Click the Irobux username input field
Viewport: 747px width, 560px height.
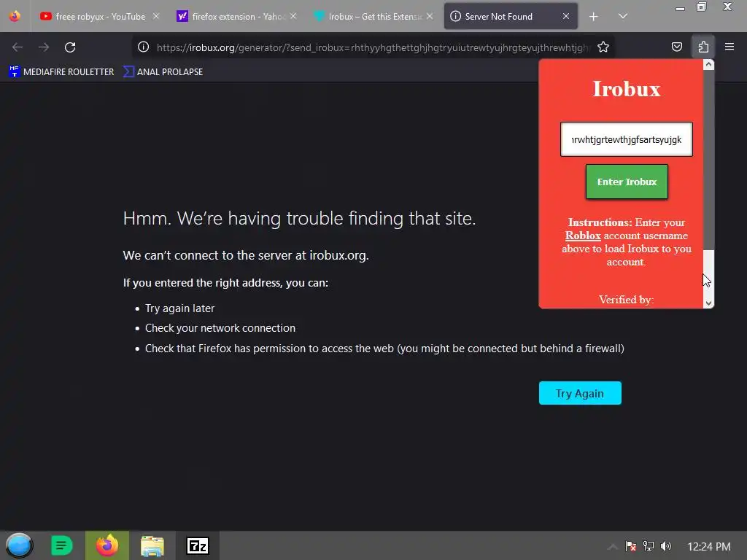[627, 139]
